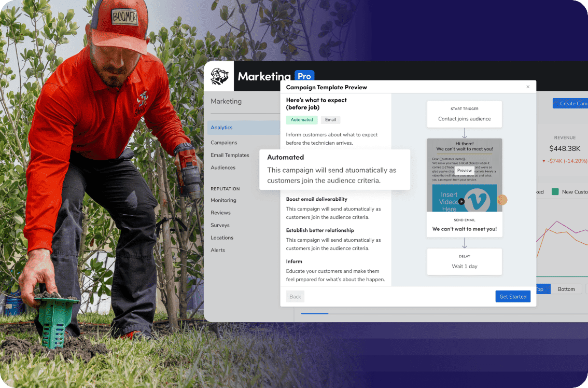Click the Automated tooltip heading

coord(285,157)
